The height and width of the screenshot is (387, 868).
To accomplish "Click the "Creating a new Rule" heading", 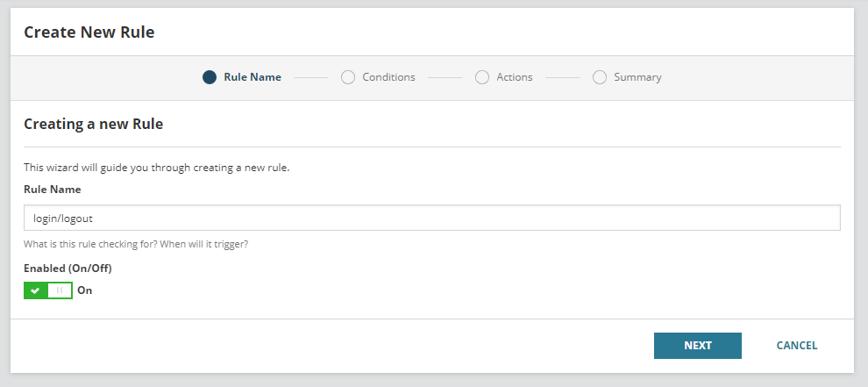I will [x=93, y=125].
